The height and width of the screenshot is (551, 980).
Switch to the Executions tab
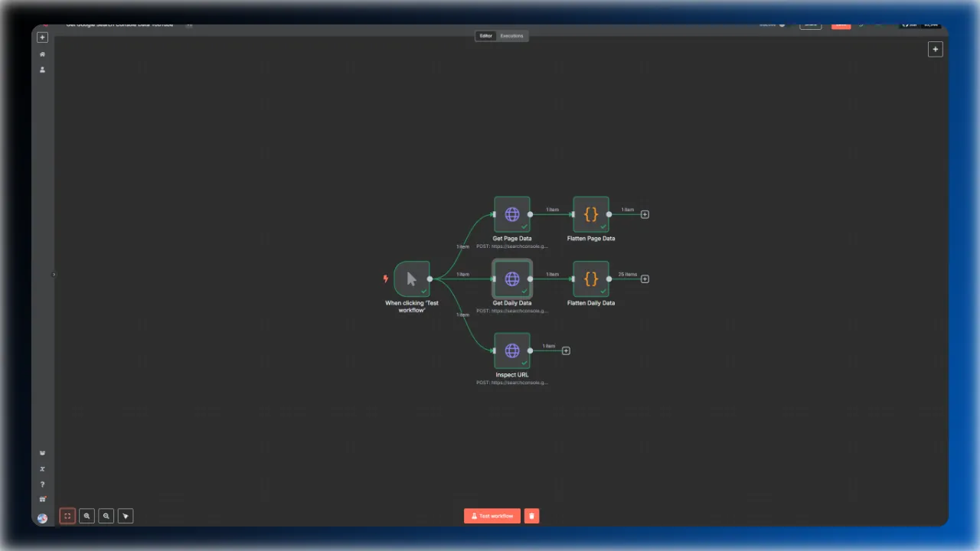(511, 36)
